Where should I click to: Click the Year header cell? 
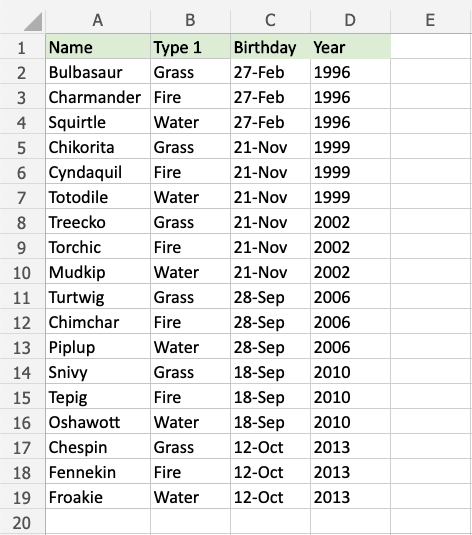[x=351, y=46]
